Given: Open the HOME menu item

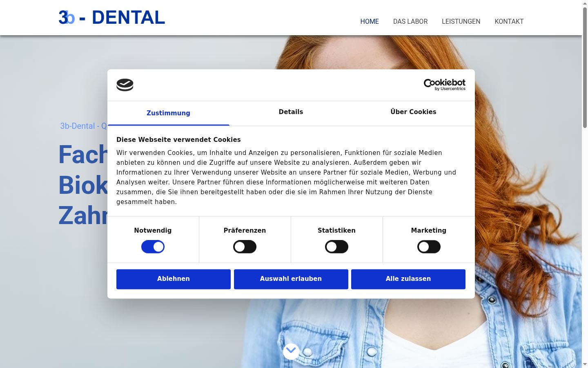Looking at the screenshot, I should pos(370,21).
